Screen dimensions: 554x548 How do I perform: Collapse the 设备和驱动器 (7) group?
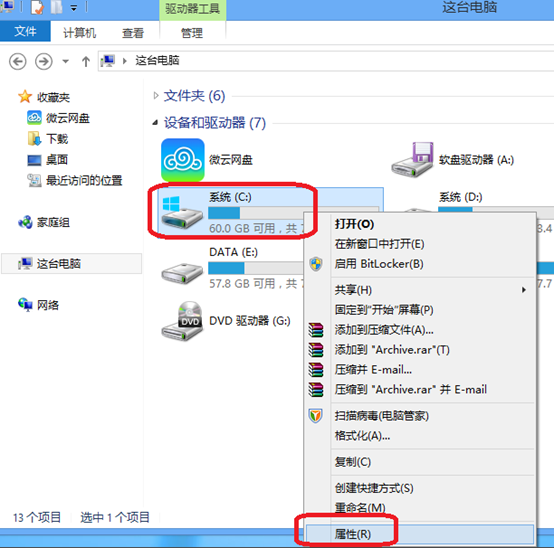[155, 123]
